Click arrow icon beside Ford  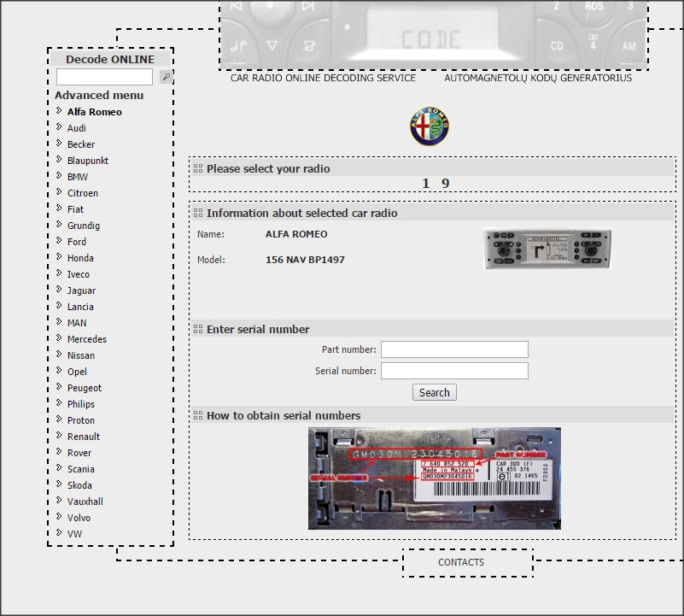(59, 241)
